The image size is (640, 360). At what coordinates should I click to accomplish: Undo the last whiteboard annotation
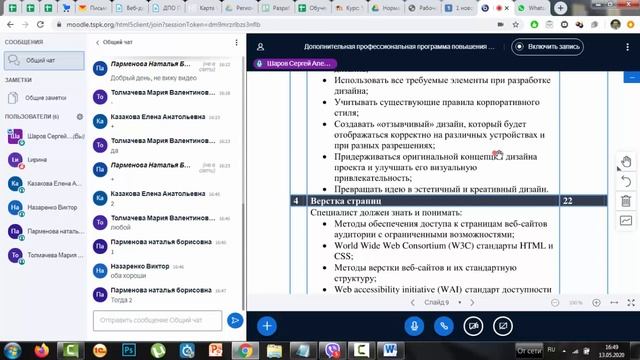626,181
